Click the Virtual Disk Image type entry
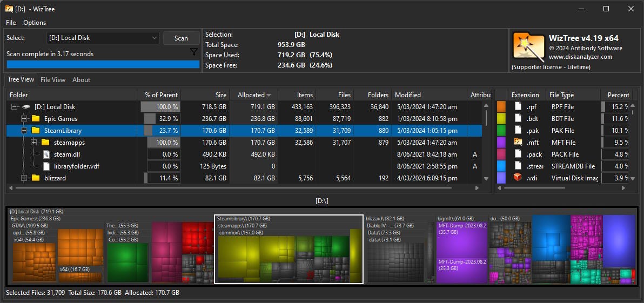644x303 pixels. (574, 178)
